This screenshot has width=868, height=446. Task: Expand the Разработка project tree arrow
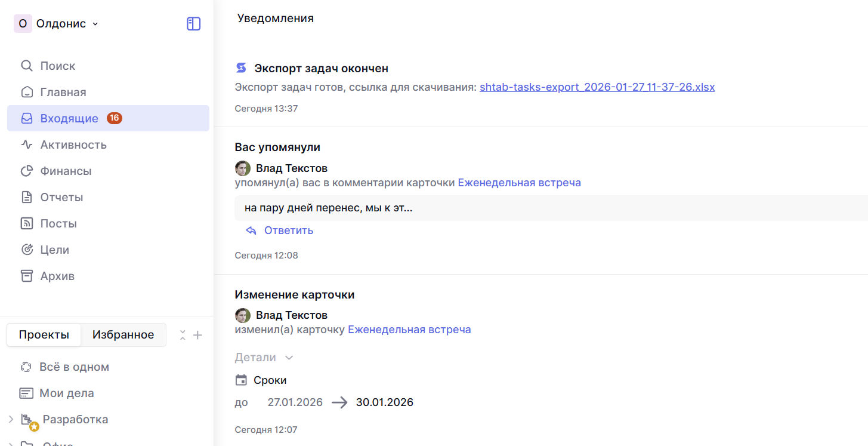coord(11,419)
